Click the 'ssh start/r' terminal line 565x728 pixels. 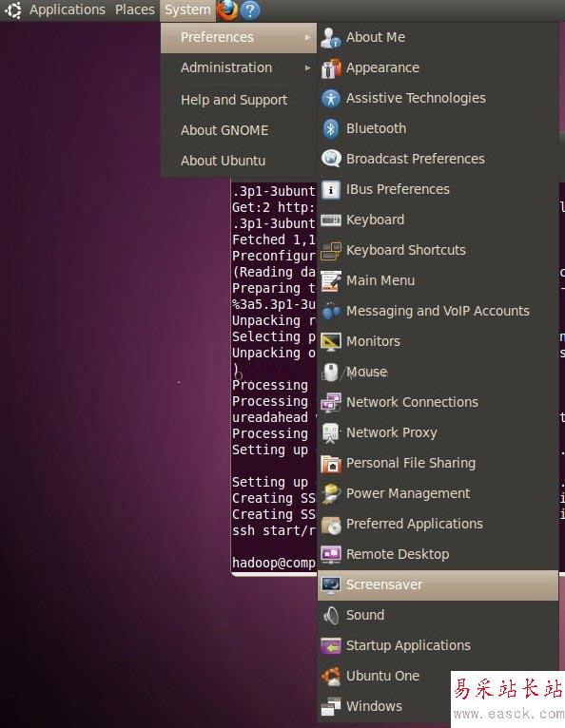coord(274,530)
